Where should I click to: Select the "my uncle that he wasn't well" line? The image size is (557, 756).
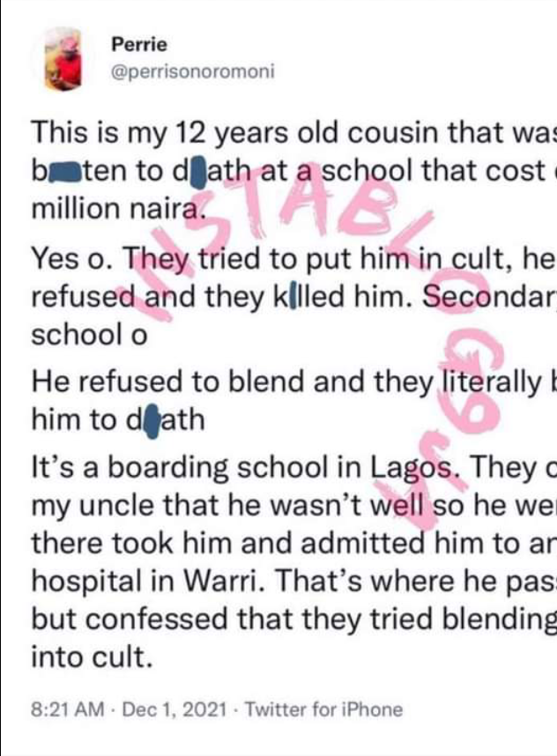(294, 505)
